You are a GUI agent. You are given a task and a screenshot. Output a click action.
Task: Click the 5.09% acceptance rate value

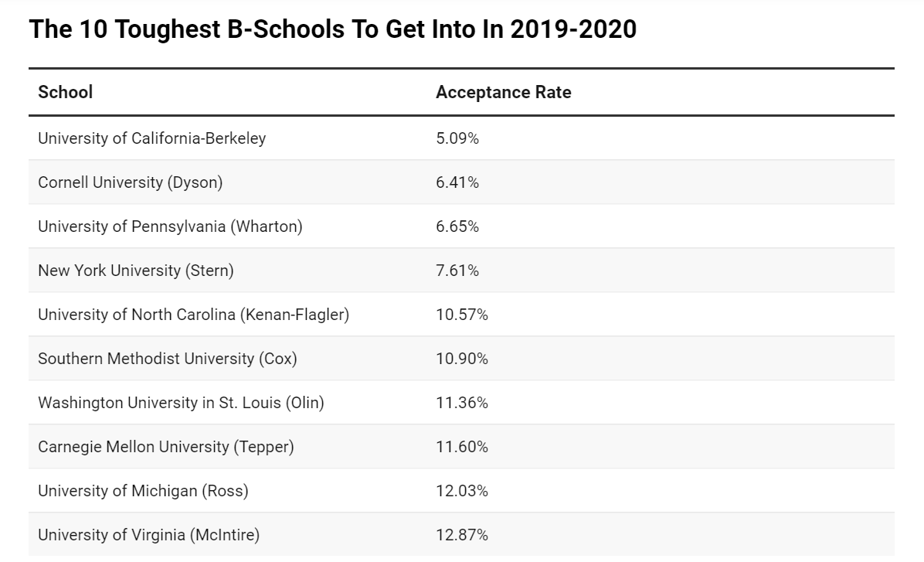pyautogui.click(x=457, y=138)
